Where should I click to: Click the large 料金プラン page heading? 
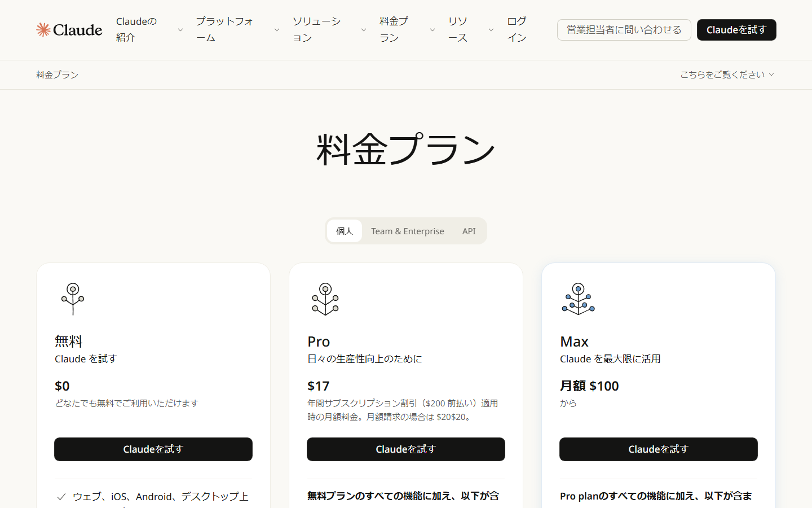pos(406,150)
